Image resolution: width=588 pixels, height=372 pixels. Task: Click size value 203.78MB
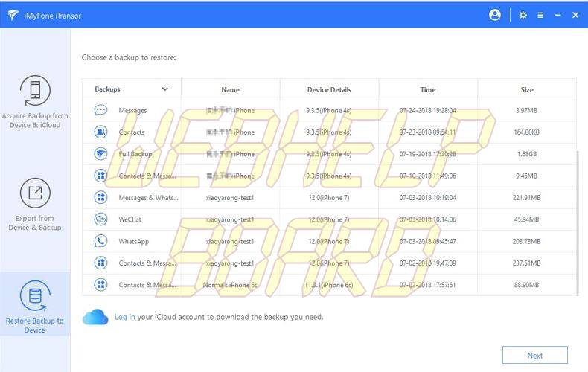[526, 242]
